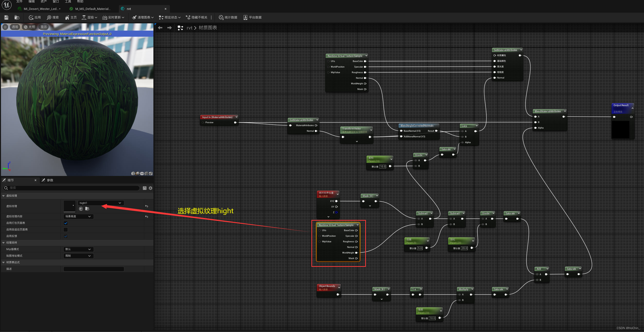Toggle 启用反馈 checkbox
This screenshot has height=332, width=644.
[x=66, y=236]
